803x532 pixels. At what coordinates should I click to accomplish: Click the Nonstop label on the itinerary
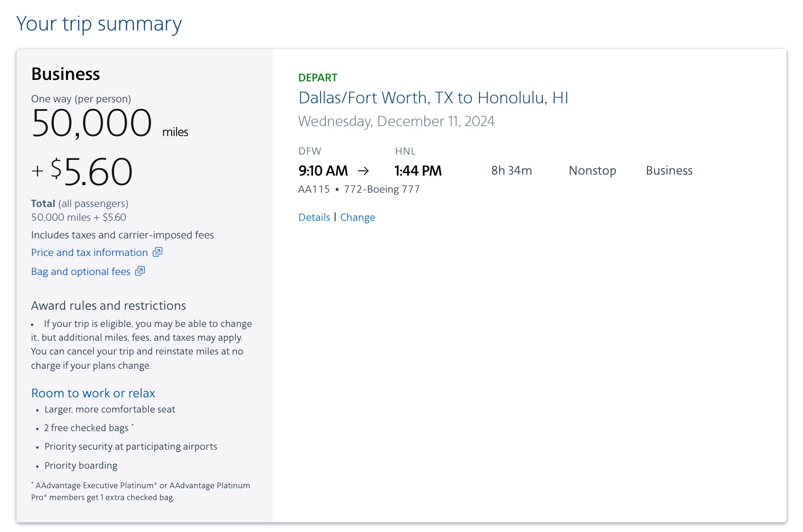[592, 170]
